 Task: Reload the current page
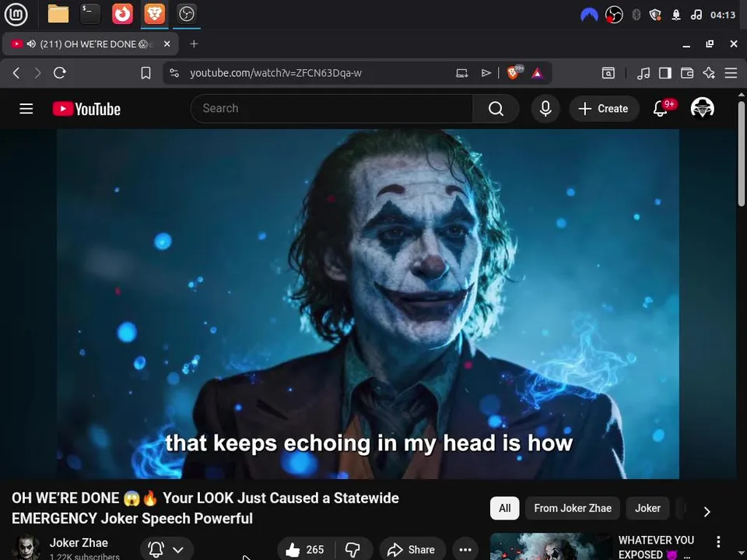pos(60,73)
